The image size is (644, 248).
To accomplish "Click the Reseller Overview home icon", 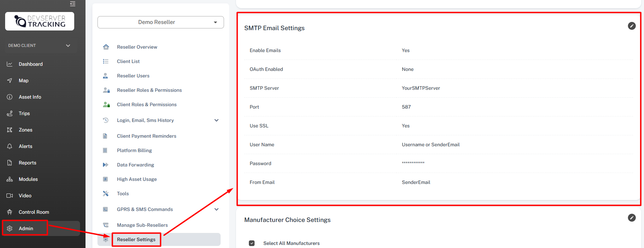I will point(106,47).
